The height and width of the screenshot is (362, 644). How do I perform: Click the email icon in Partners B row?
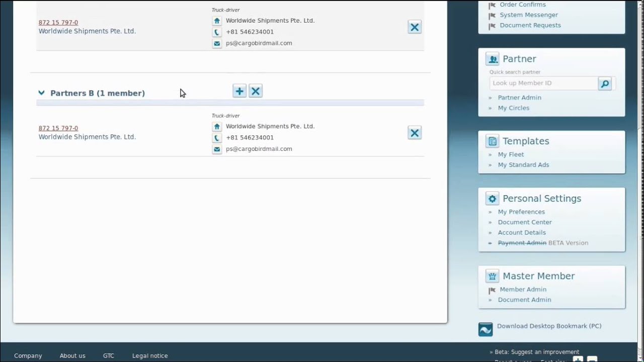pos(217,149)
